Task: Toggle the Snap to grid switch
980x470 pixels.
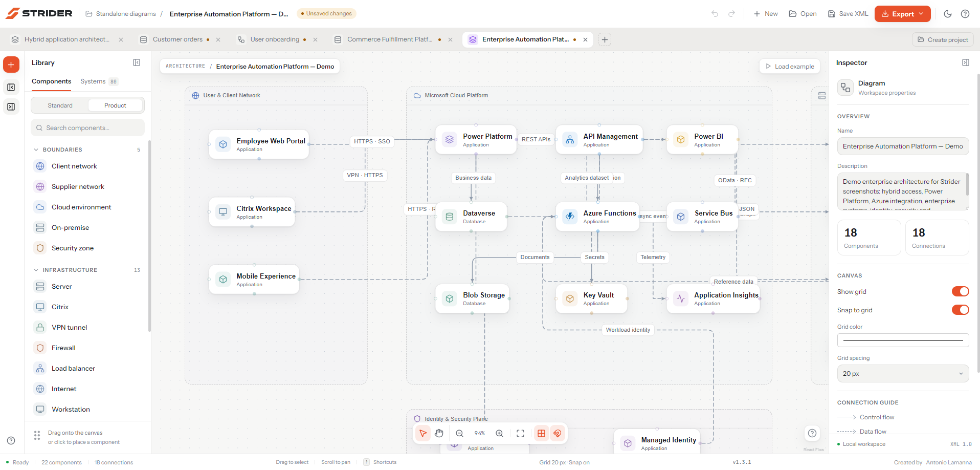Action: click(960, 310)
